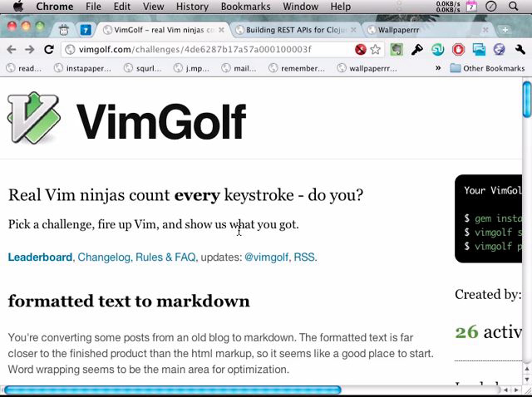Expand the bookmarks bar overflow chevron
This screenshot has height=397, width=532.
tap(438, 68)
